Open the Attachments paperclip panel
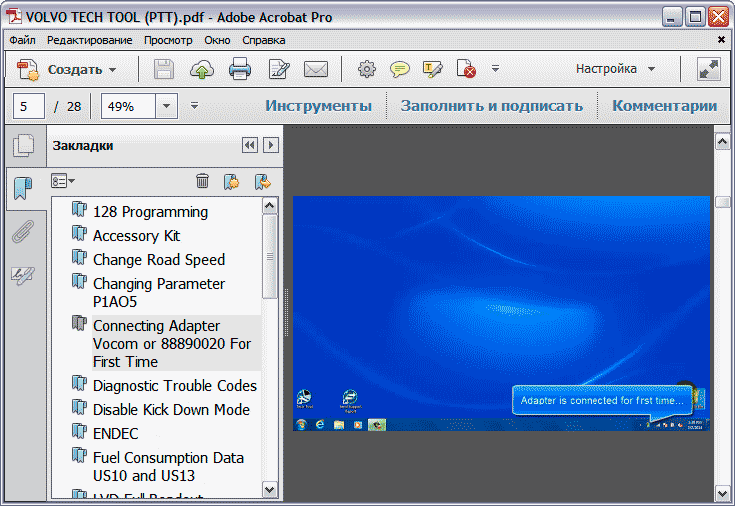This screenshot has width=735, height=506. tap(22, 232)
